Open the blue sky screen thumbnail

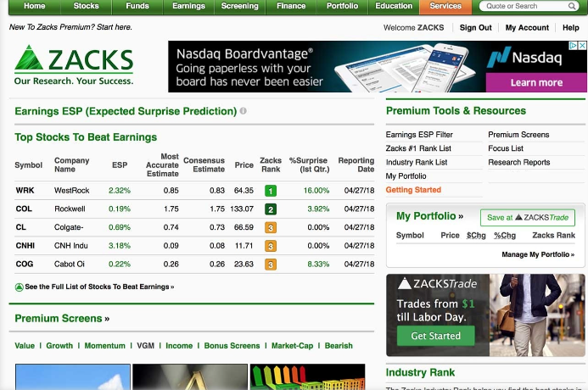(x=73, y=376)
